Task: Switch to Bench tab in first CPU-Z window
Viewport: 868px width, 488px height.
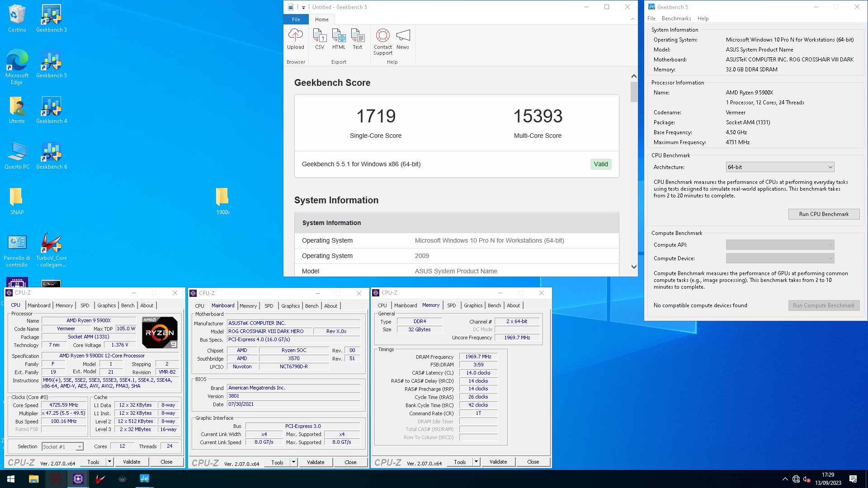Action: pos(128,305)
